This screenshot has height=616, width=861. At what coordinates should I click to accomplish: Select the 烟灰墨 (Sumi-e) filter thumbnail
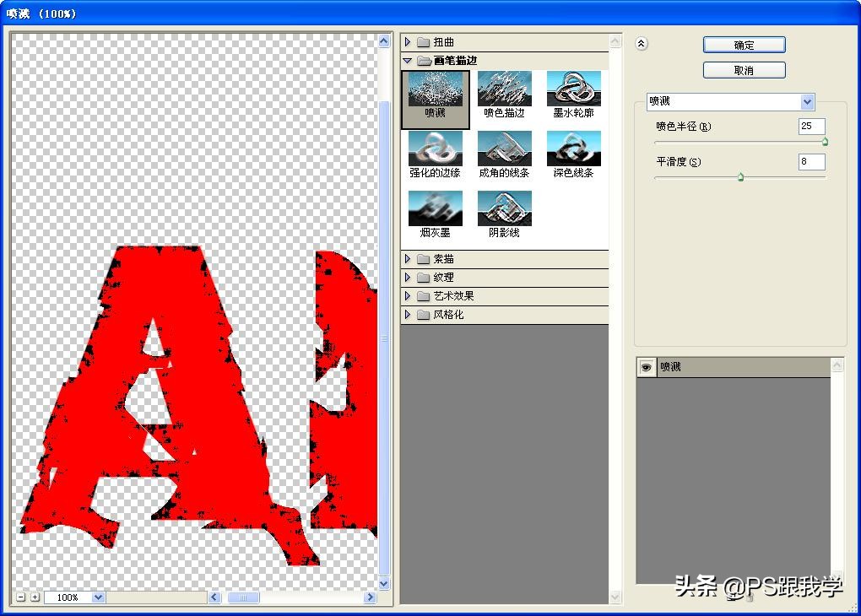[434, 208]
